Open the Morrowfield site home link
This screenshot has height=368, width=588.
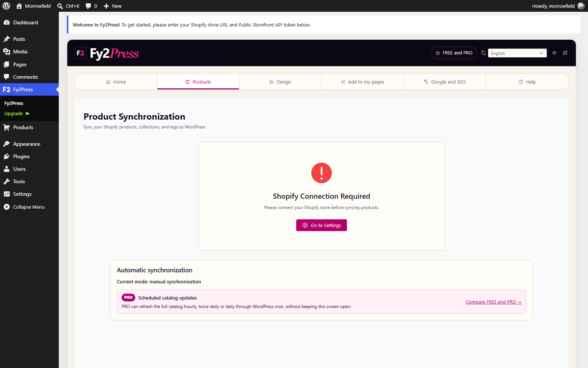[33, 6]
